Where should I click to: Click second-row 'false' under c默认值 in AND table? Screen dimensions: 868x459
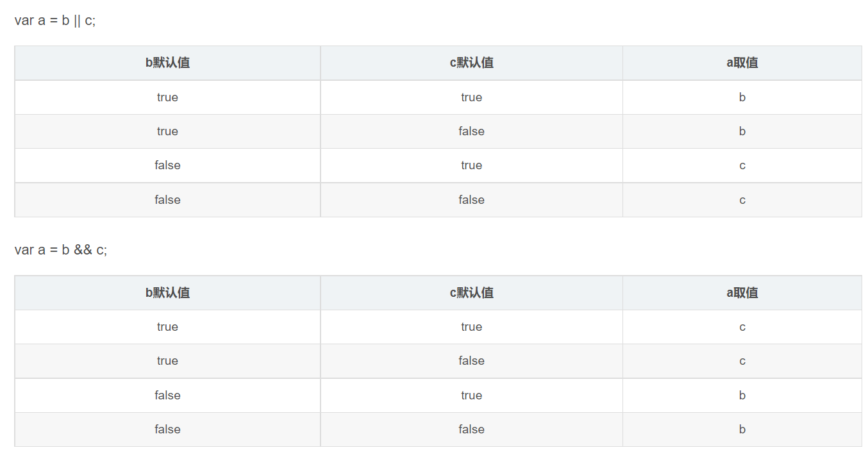point(471,361)
